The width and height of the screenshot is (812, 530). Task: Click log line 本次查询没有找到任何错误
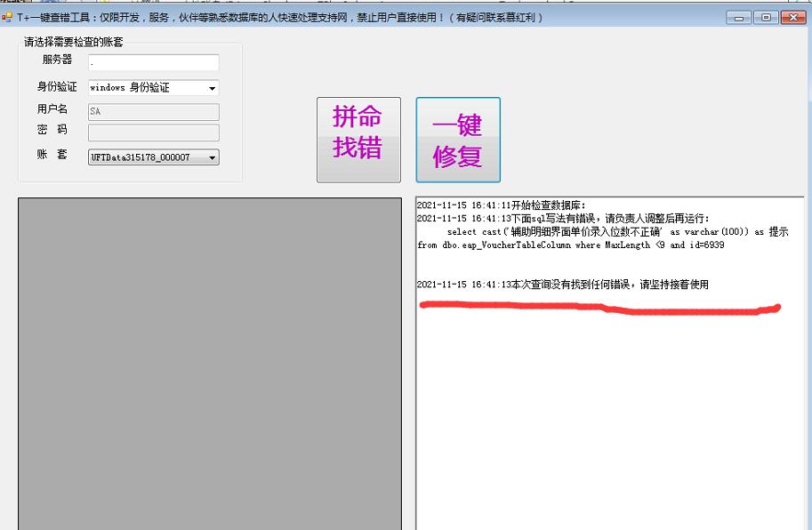point(563,285)
